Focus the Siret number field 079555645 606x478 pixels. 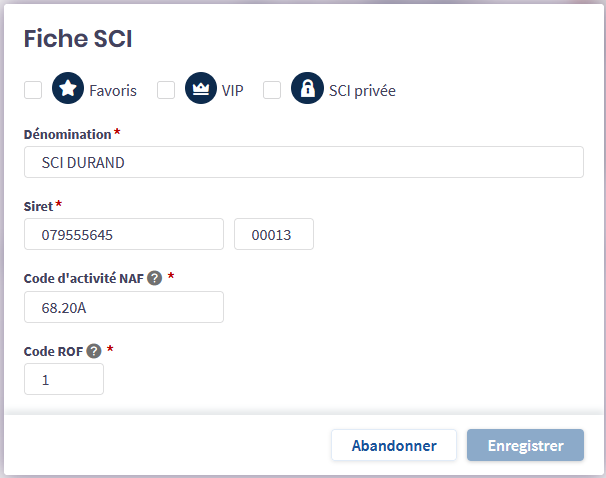click(x=123, y=234)
